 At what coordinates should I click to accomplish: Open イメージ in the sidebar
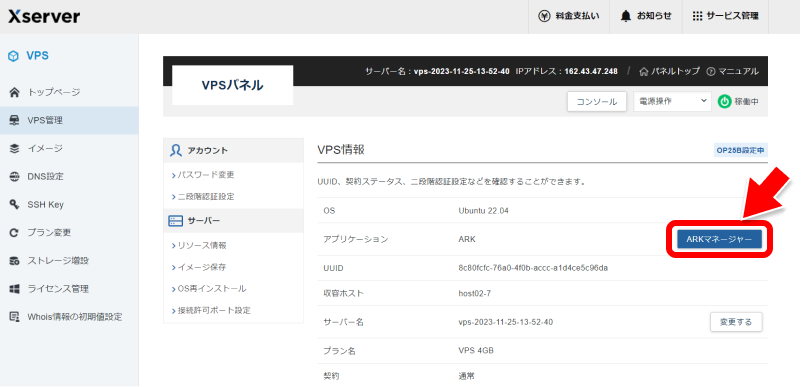click(x=69, y=148)
